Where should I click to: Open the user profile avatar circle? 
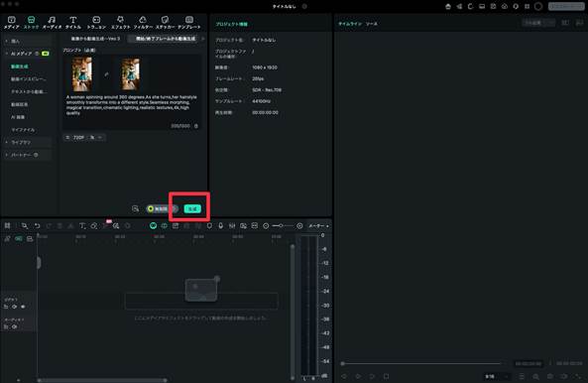pyautogui.click(x=538, y=6)
